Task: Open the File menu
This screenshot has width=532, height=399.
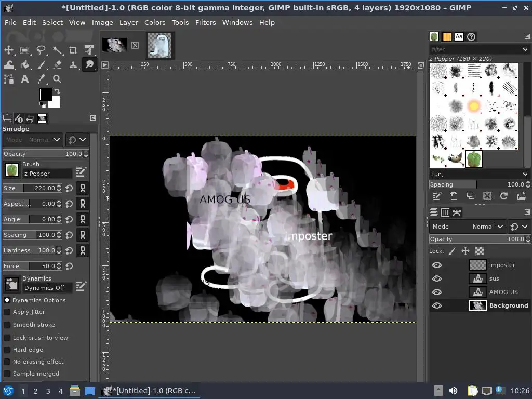Action: (10, 23)
